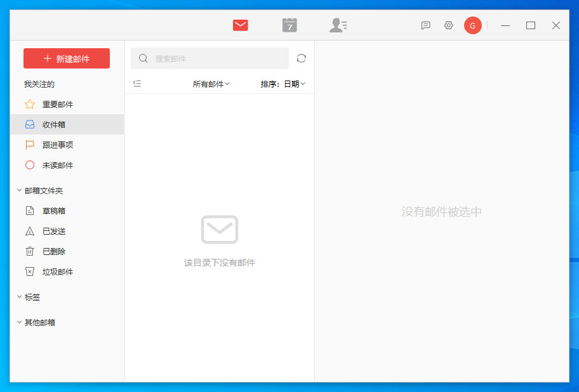
Task: Open the 已删除 deleted folder
Action: [67, 251]
